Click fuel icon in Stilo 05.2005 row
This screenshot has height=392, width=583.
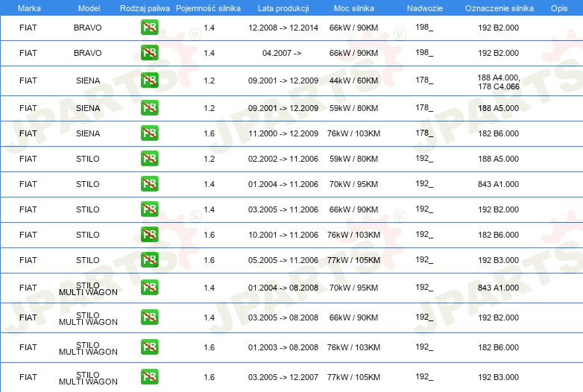149,260
